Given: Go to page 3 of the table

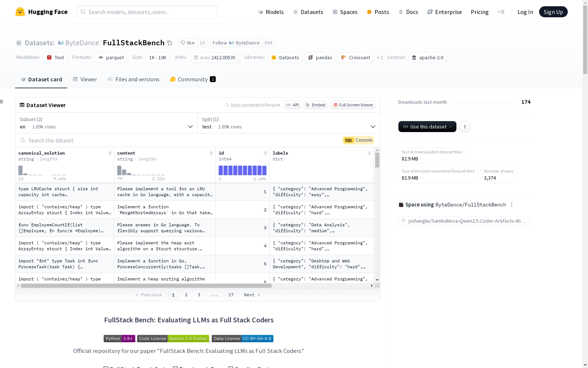Looking at the screenshot, I should (x=199, y=295).
